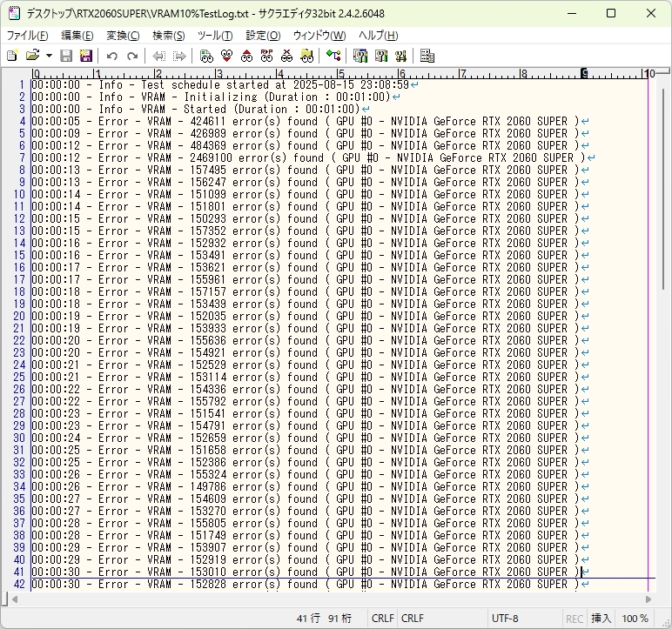The width and height of the screenshot is (672, 629).
Task: Click the vertical scrollbar track
Action: [664, 435]
